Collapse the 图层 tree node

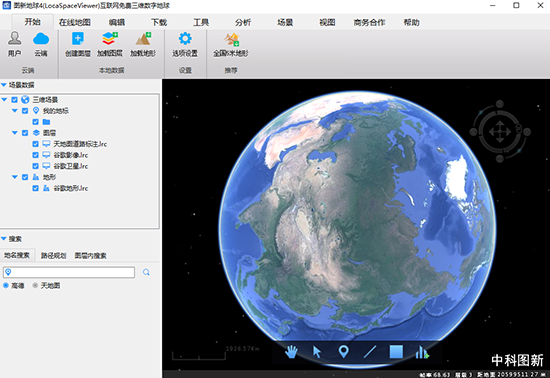[x=15, y=133]
